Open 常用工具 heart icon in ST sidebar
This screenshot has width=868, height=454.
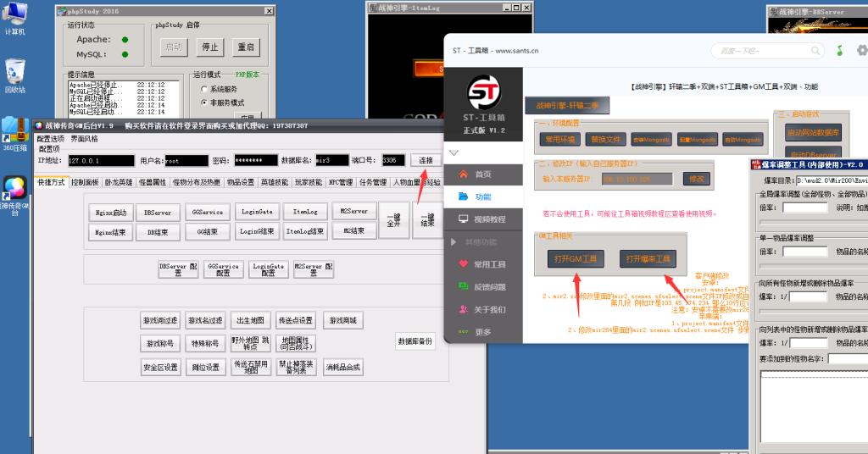coord(464,264)
